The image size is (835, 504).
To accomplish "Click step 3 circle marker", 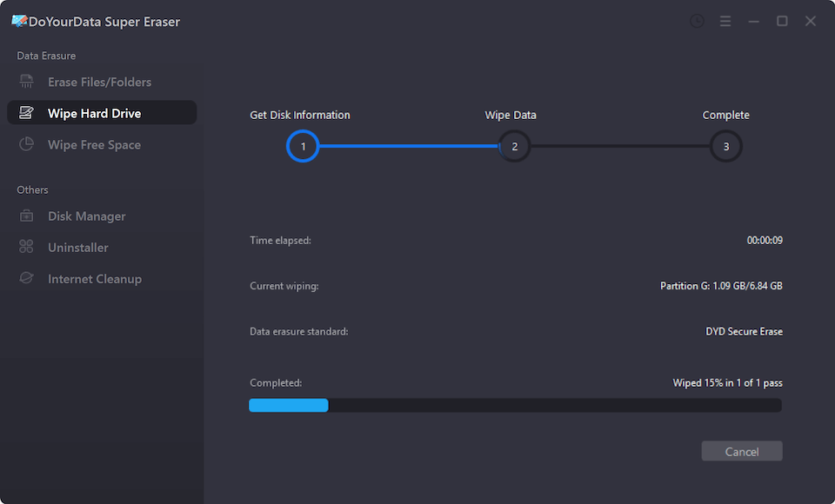I will tap(725, 146).
